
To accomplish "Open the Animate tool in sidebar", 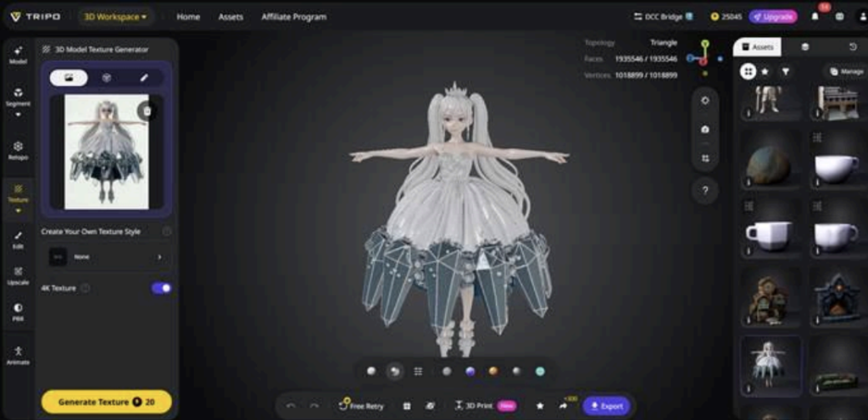I will pyautogui.click(x=18, y=355).
